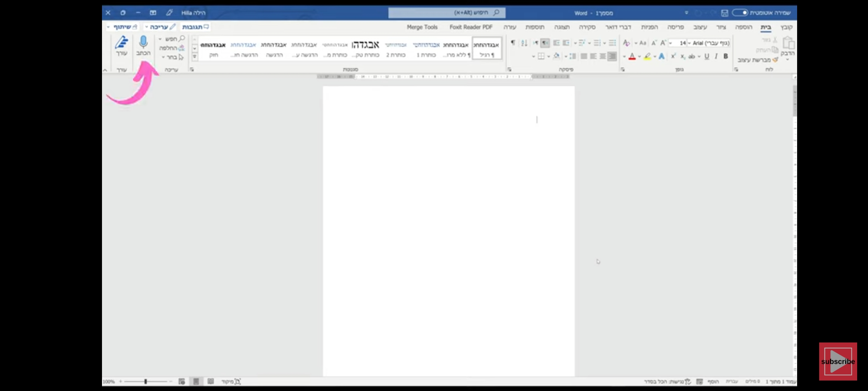
Task: Expand the styles gallery more arrow
Action: [x=195, y=56]
